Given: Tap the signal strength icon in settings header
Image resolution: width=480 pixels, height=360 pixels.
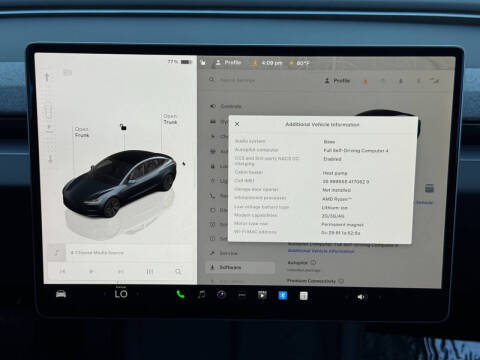Looking at the screenshot, I should [x=434, y=81].
